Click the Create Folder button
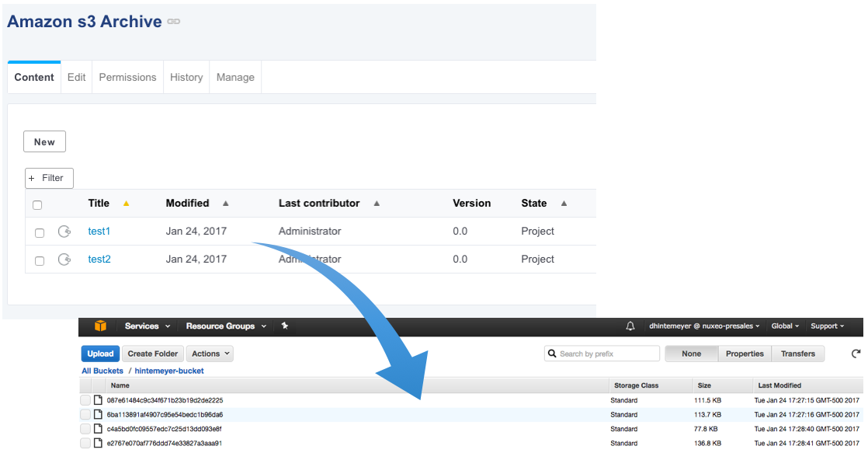 [153, 354]
